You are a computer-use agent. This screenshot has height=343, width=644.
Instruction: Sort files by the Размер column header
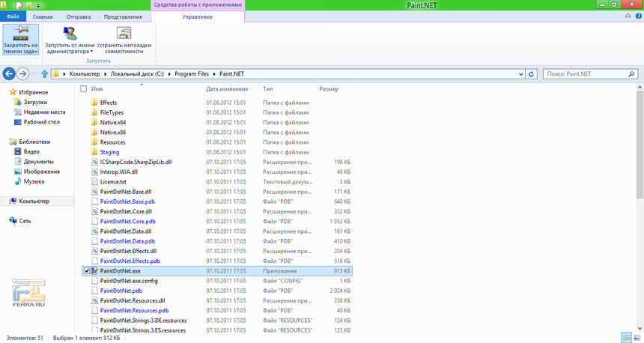coord(329,88)
